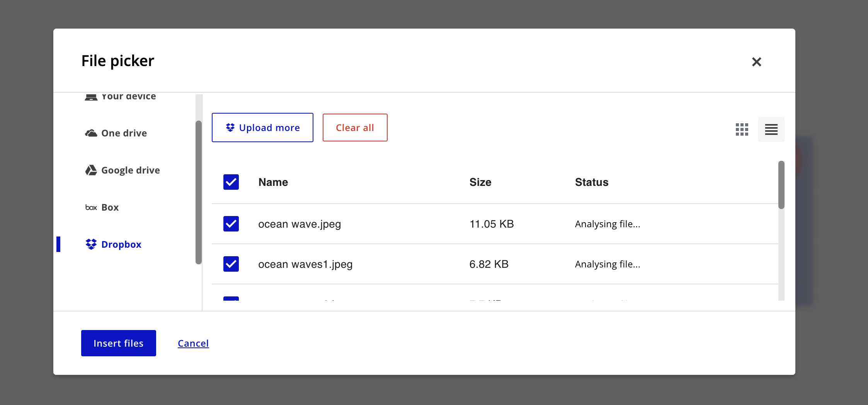
Task: Click the Insert files button
Action: [118, 343]
